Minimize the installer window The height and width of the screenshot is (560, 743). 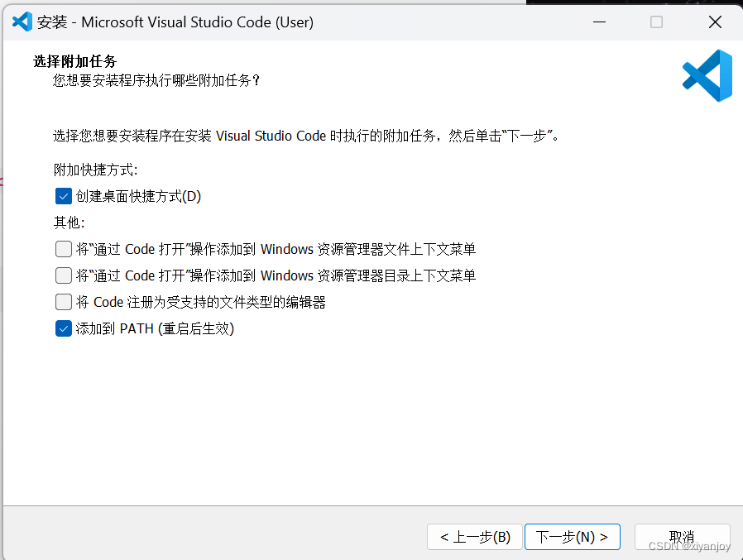click(599, 22)
